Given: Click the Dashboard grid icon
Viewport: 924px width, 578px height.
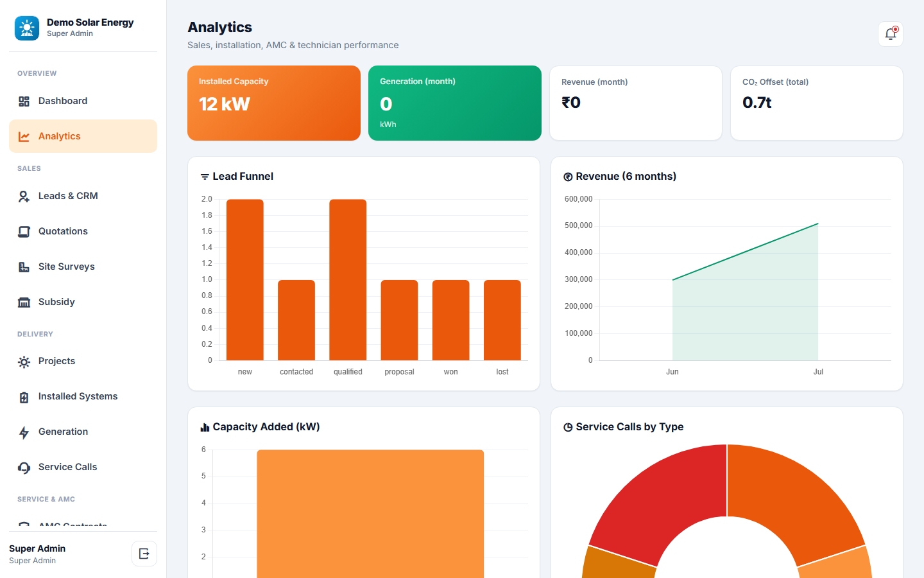Looking at the screenshot, I should (x=24, y=101).
